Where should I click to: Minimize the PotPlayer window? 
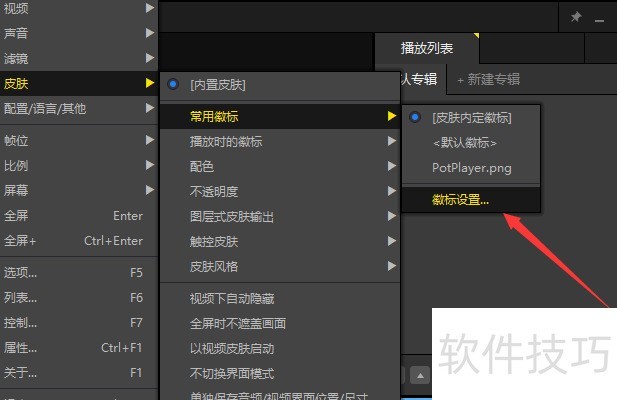click(x=599, y=19)
